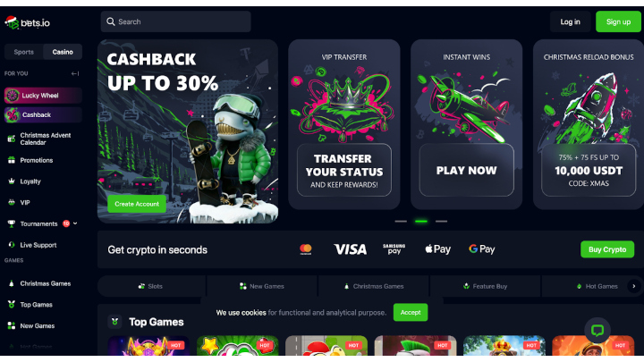Go to the first carousel slide indicator

[401, 222]
